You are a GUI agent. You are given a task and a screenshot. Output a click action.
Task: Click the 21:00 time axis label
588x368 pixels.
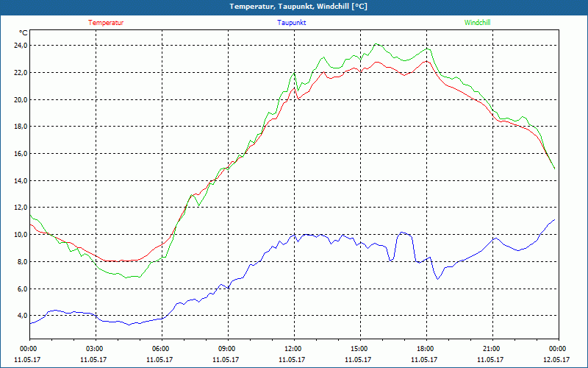[x=492, y=349]
